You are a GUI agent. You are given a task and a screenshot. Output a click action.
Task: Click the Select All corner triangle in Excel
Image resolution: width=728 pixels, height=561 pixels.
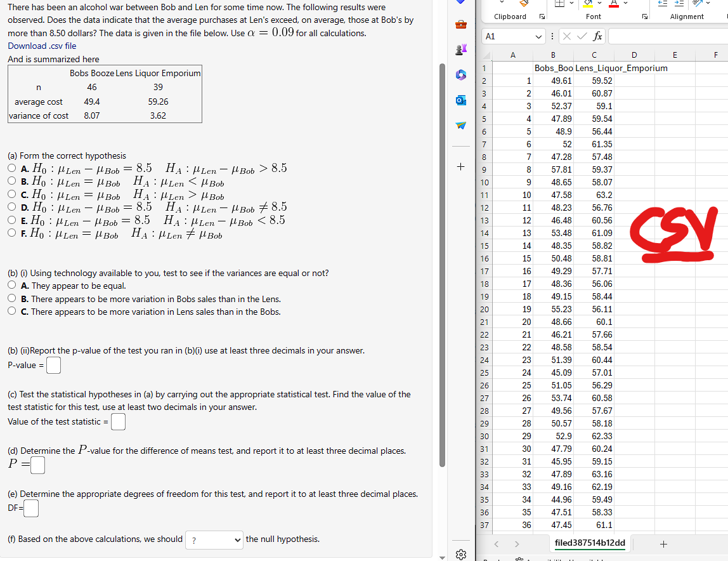(x=486, y=55)
